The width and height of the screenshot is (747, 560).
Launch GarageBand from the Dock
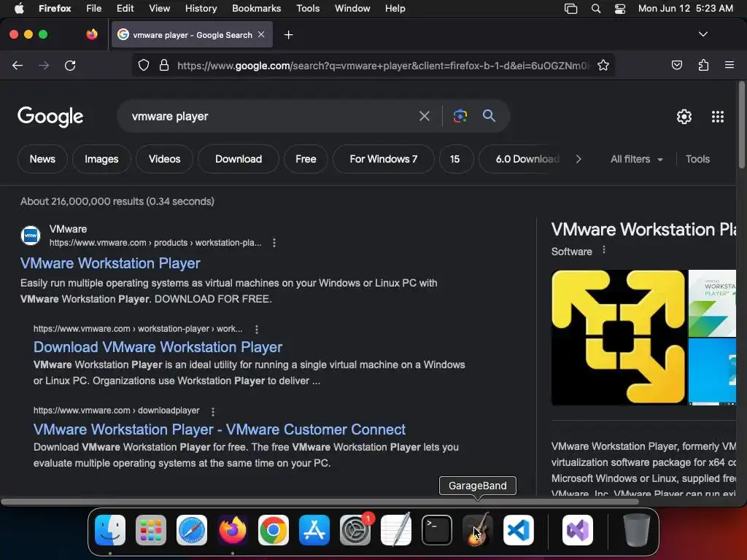click(478, 530)
